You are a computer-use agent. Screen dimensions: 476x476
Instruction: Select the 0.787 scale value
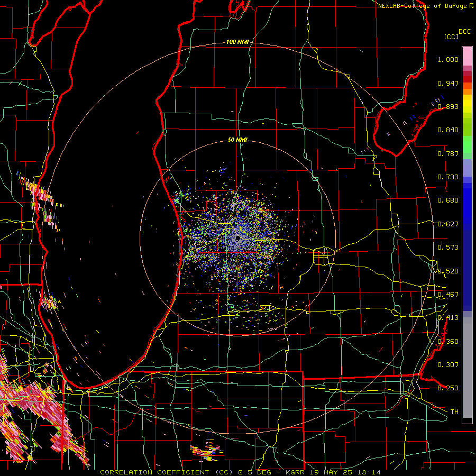[448, 153]
